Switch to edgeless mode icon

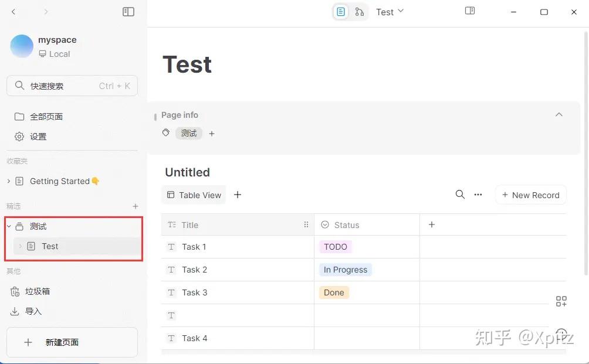360,12
